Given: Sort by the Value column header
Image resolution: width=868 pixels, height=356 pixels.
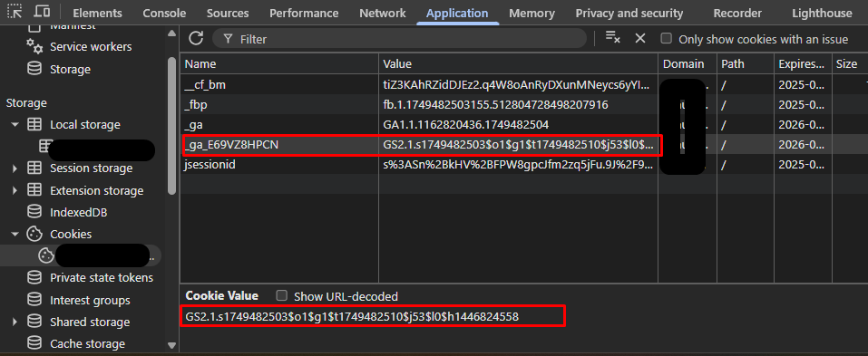Looking at the screenshot, I should click(x=519, y=64).
